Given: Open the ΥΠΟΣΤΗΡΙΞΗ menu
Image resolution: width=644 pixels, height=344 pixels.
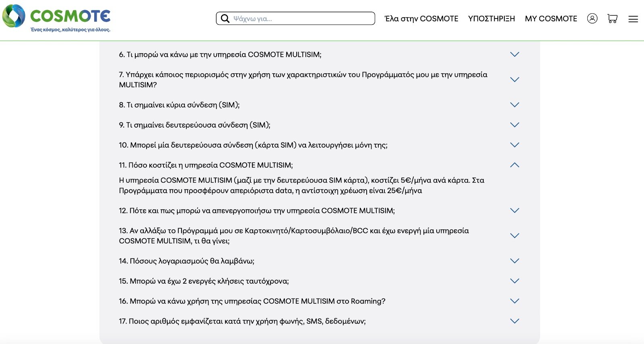Looking at the screenshot, I should [491, 19].
